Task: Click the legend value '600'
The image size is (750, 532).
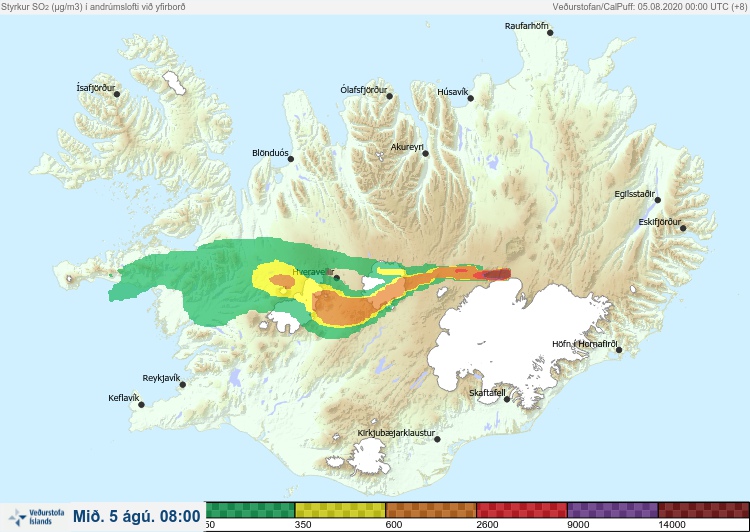Action: [x=394, y=525]
